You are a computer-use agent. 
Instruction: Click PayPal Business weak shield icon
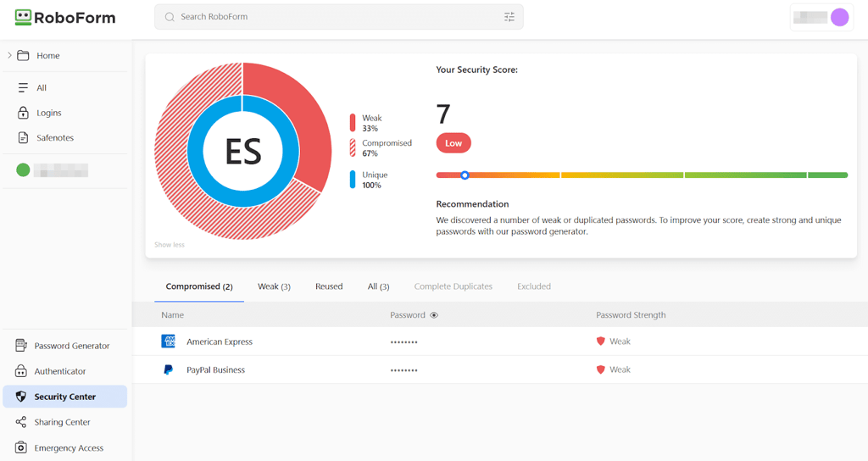point(601,369)
